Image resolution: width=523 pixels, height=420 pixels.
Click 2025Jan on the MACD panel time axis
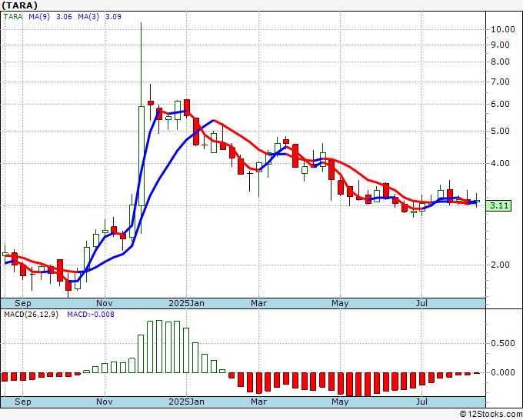(186, 402)
